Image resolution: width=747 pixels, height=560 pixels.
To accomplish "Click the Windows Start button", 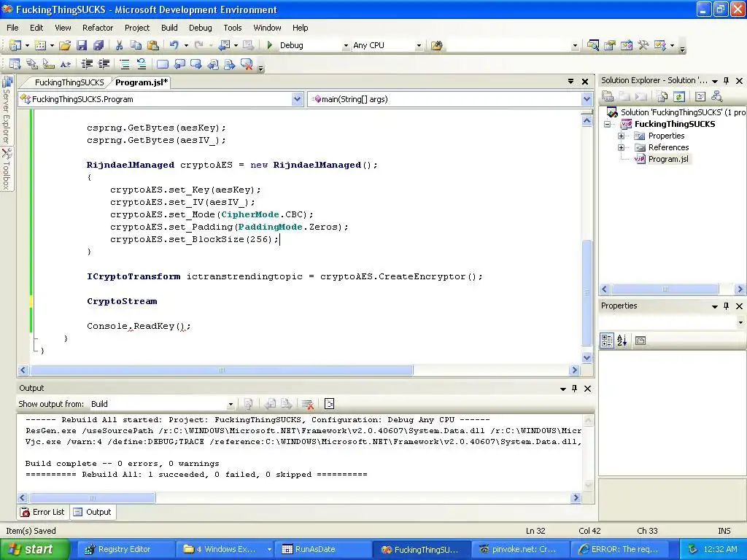I will [34, 549].
